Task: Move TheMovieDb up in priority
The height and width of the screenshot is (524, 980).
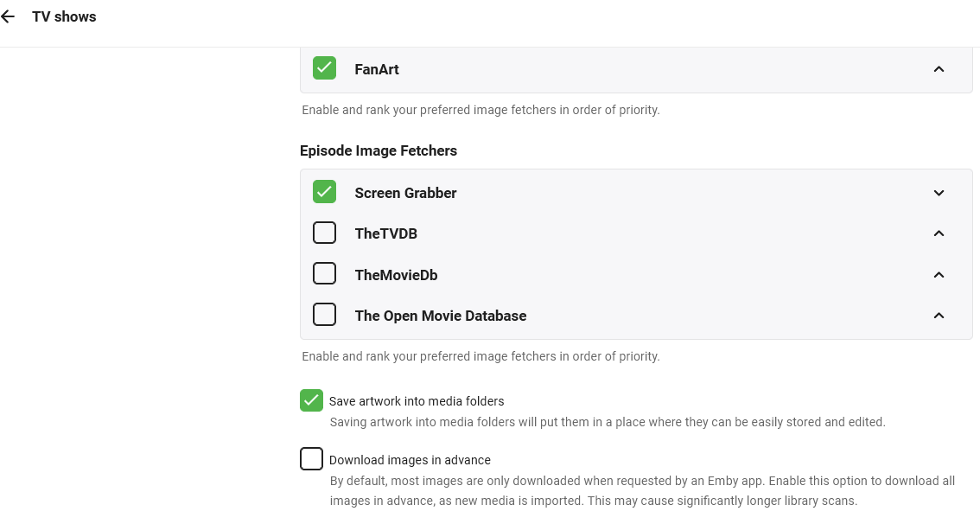Action: coord(939,275)
